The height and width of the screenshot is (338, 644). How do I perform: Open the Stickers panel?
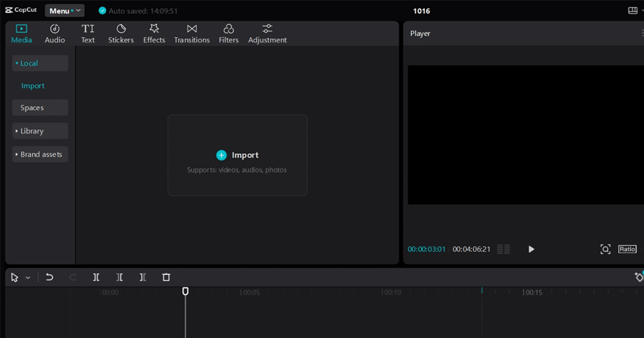click(x=121, y=34)
